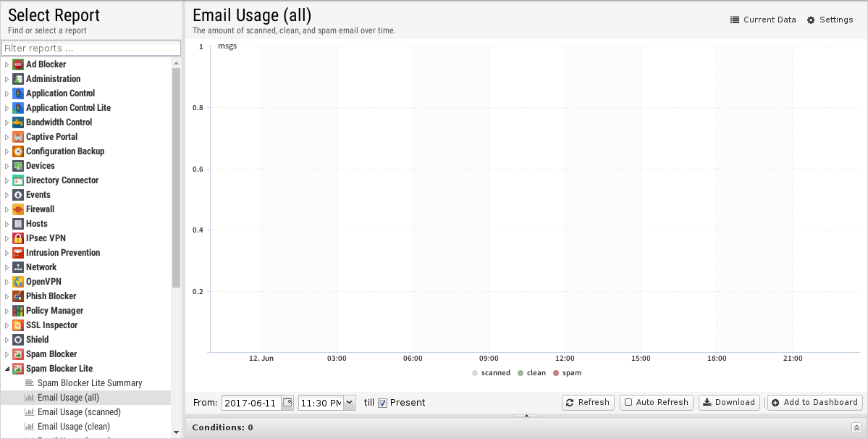Expand the Administration tree node
The width and height of the screenshot is (868, 439).
tap(7, 79)
